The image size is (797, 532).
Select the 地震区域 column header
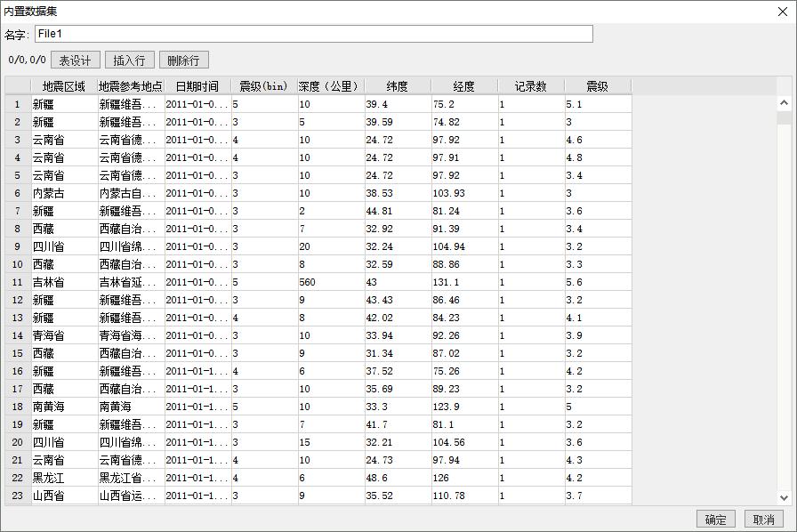(x=63, y=86)
